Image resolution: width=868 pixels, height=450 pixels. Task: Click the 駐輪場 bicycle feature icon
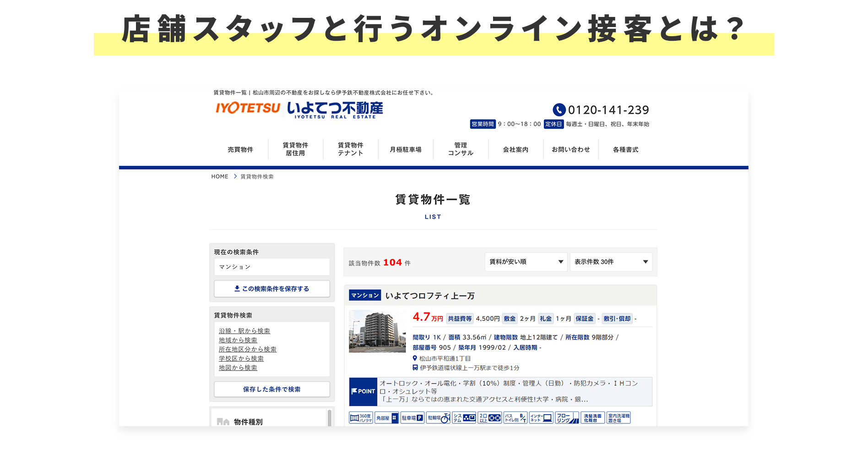pos(438,418)
